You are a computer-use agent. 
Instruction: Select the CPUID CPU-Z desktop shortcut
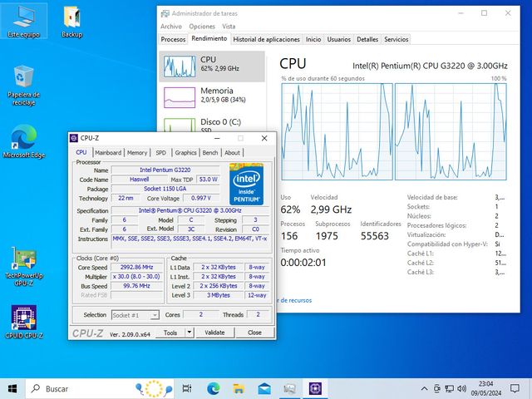[x=23, y=322]
